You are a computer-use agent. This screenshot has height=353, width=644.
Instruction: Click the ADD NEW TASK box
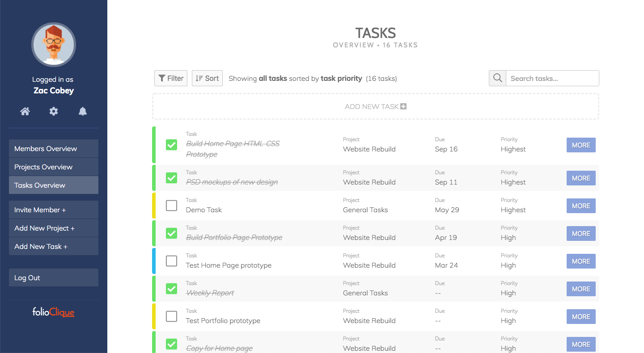point(376,106)
